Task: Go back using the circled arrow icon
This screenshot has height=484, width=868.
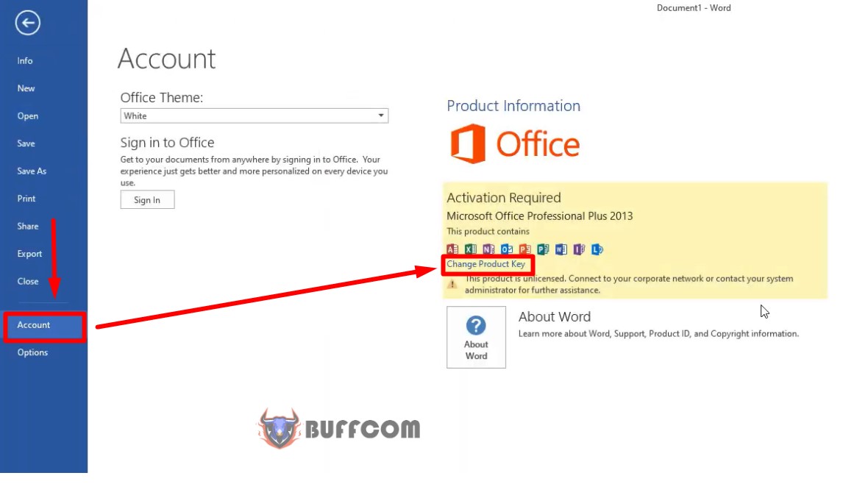Action: coord(28,23)
